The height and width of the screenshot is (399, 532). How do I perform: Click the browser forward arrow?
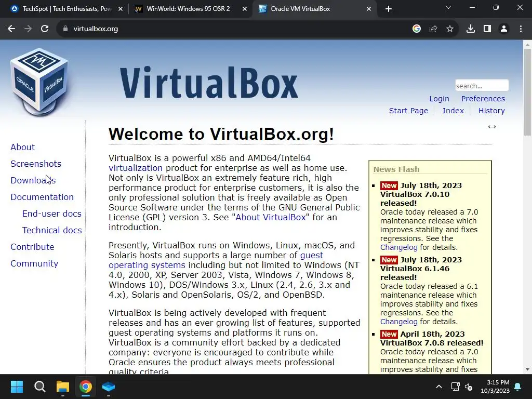coord(28,29)
